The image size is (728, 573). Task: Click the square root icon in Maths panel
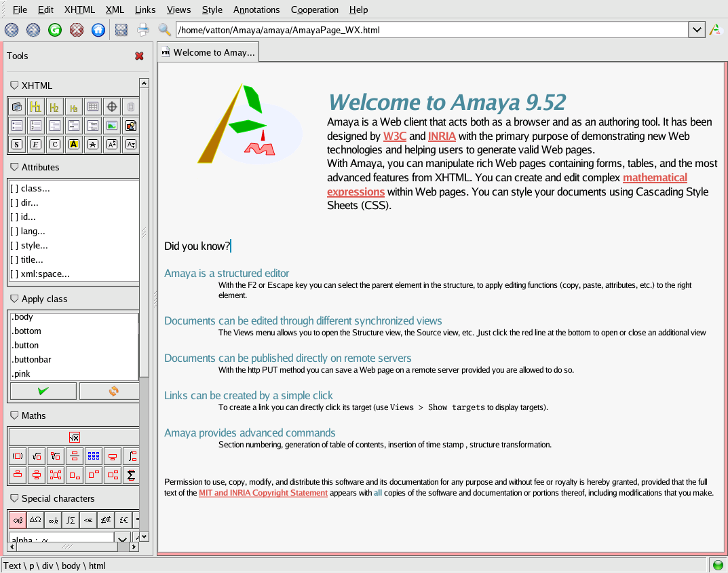click(36, 456)
